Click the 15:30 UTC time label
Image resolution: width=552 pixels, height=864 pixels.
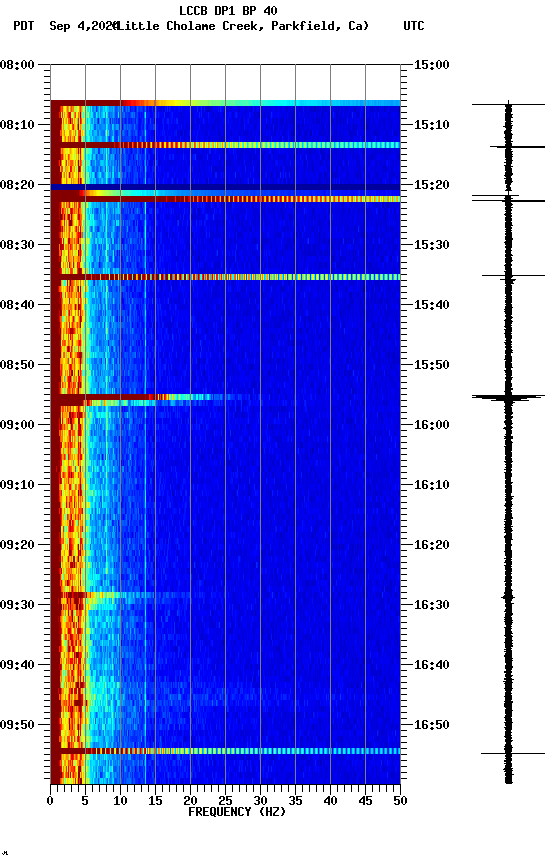point(432,245)
